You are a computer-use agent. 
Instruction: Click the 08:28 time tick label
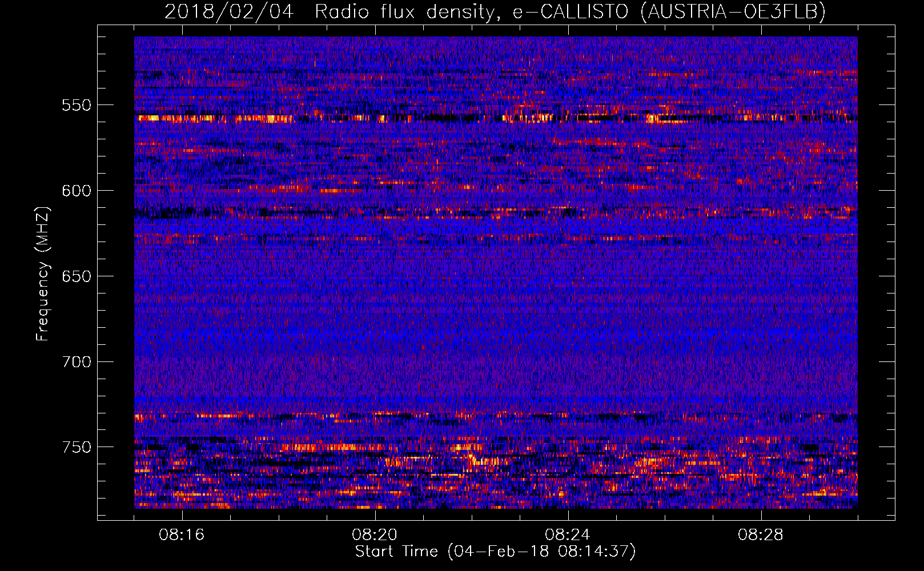(x=761, y=535)
